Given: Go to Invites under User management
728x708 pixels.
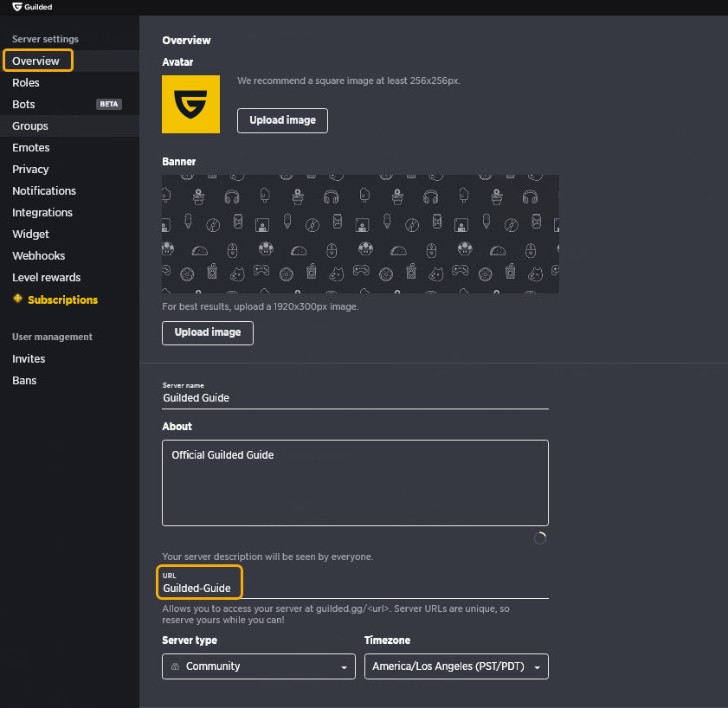Looking at the screenshot, I should pyautogui.click(x=69, y=359).
